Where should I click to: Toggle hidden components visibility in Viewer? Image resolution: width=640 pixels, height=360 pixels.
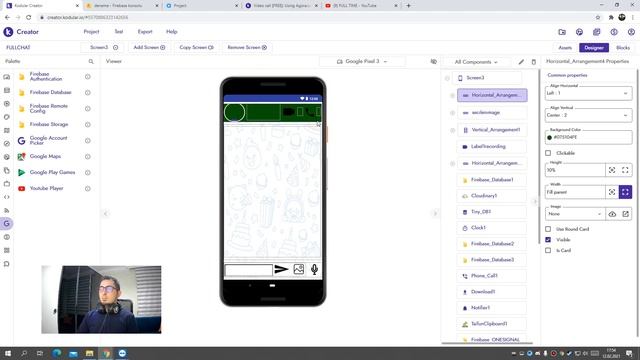coord(433,62)
